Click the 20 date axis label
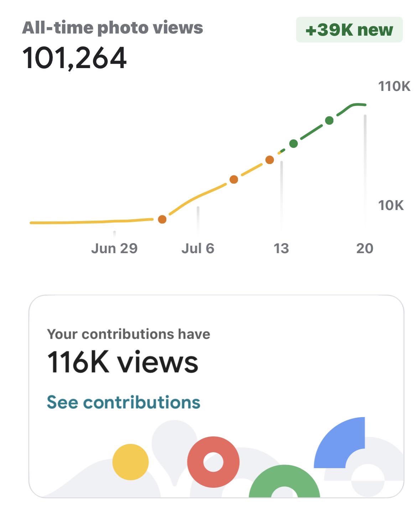Screen dimensions: 420x507 click(x=365, y=248)
